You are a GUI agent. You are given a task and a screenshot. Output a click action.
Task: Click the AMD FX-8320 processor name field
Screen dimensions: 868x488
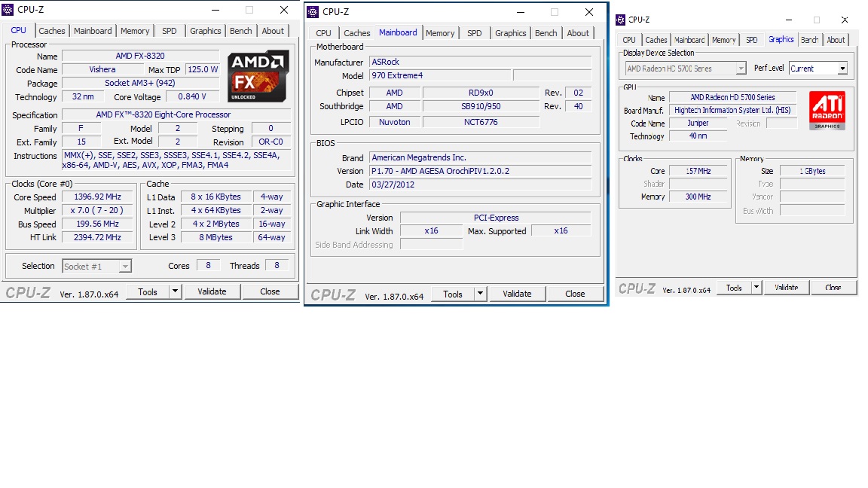[140, 56]
